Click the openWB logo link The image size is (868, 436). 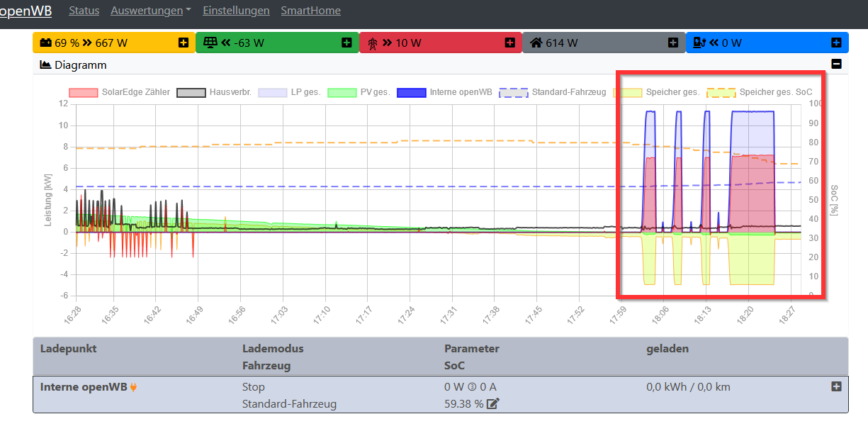pos(26,11)
